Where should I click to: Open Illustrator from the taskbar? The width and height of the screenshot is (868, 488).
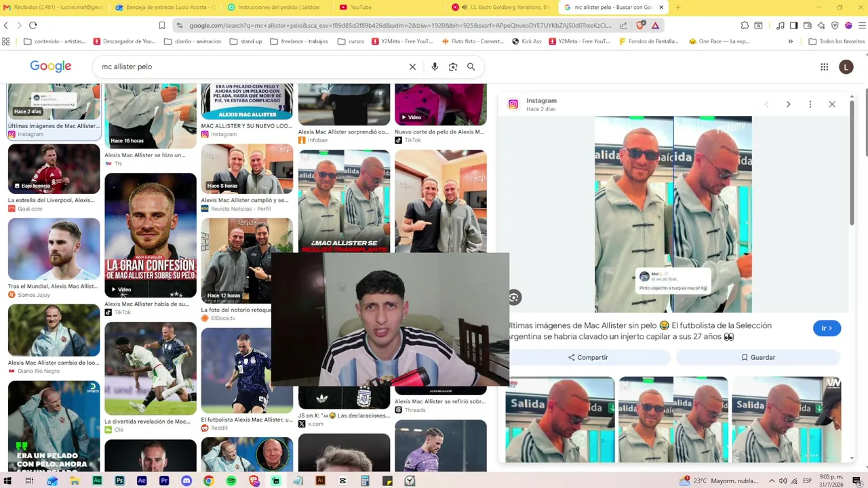click(x=321, y=481)
